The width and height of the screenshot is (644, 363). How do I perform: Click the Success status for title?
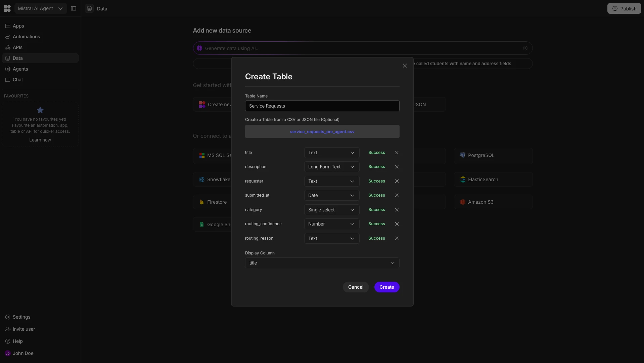tap(377, 153)
